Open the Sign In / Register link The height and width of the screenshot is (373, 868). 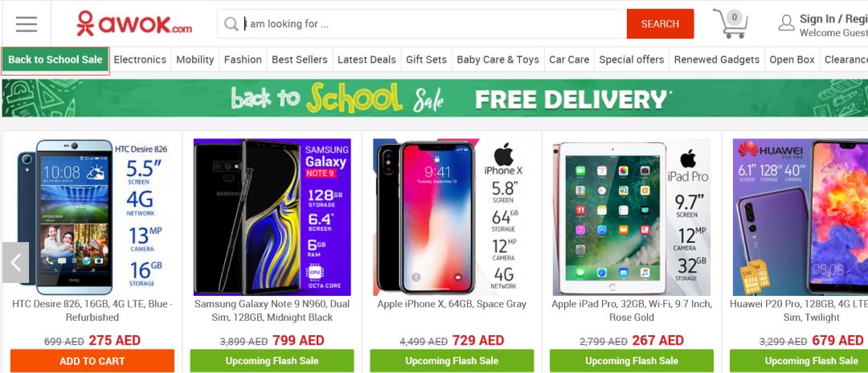click(833, 18)
